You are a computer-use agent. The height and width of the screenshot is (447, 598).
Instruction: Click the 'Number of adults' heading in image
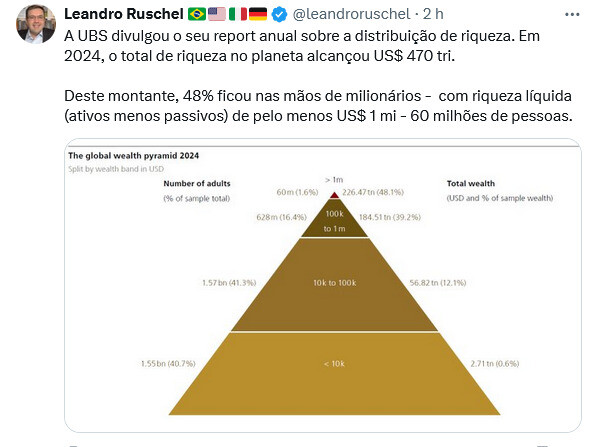(x=197, y=183)
